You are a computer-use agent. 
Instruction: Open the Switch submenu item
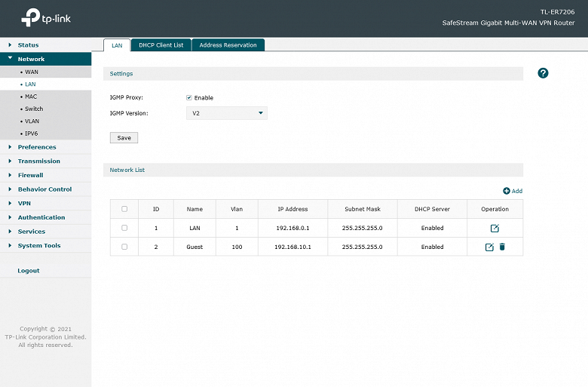point(34,109)
